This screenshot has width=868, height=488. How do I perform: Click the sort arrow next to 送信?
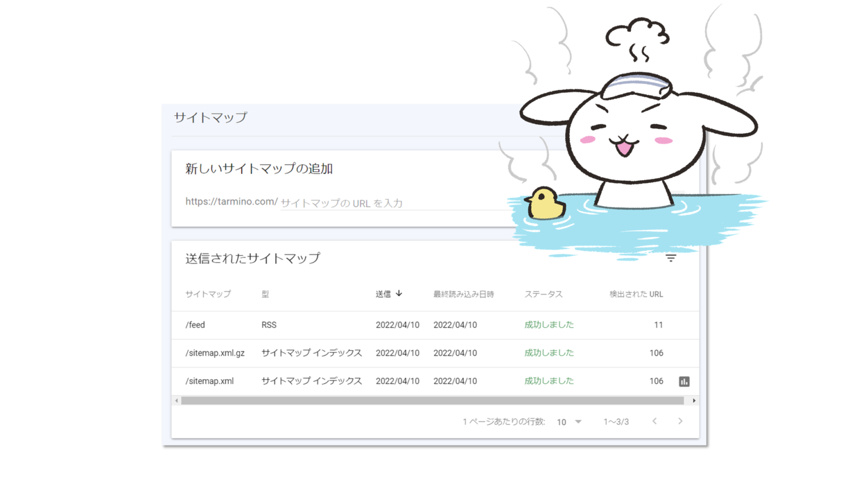click(399, 294)
